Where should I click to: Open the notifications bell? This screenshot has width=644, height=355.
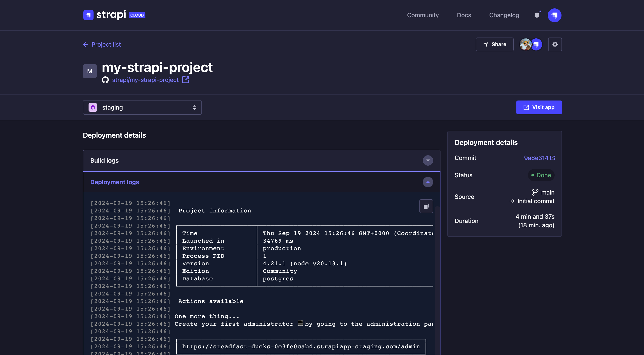tap(537, 15)
